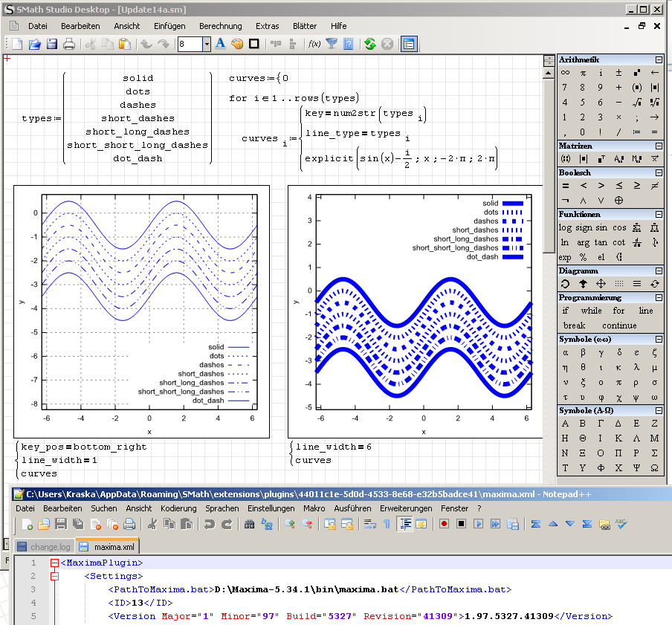Recalculate the worksheet with green arrows icon

pos(370,44)
